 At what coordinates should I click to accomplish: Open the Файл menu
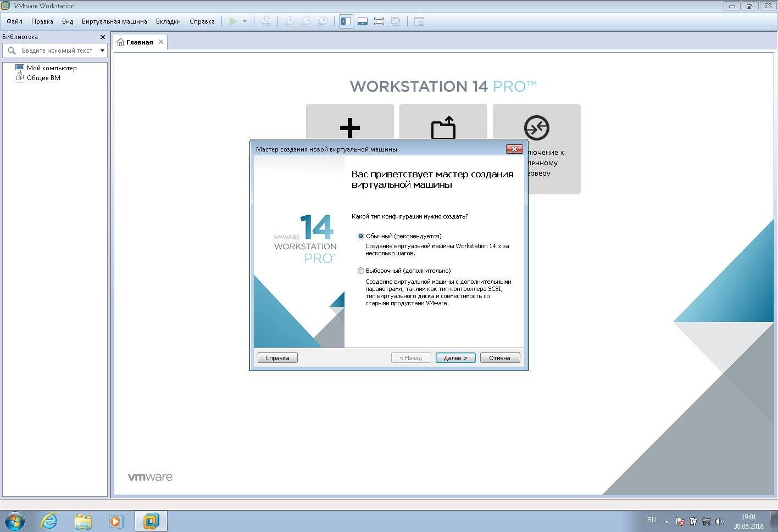click(x=15, y=21)
